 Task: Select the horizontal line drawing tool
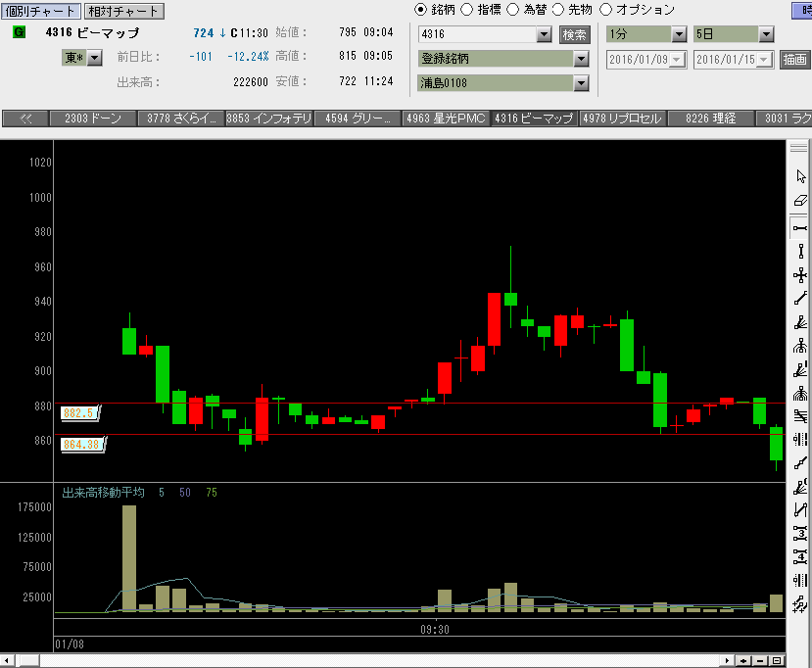pyautogui.click(x=800, y=228)
